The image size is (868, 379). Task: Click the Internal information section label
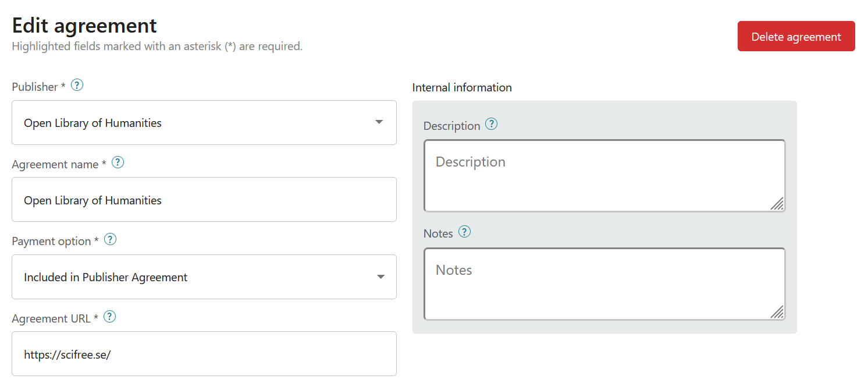coord(462,87)
